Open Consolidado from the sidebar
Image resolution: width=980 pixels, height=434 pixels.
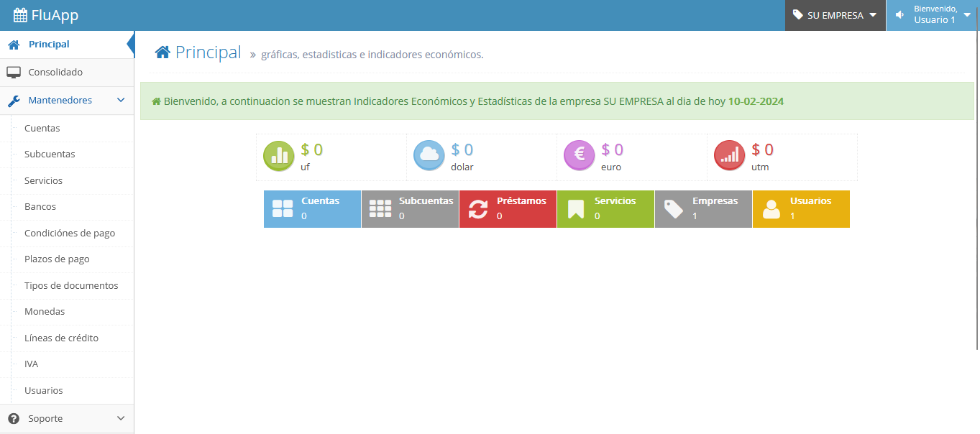click(55, 73)
